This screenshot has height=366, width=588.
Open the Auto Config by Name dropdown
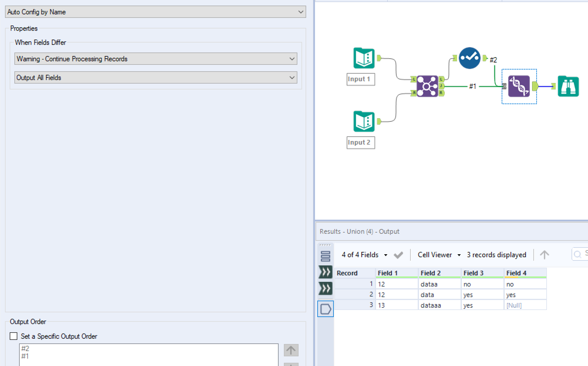155,12
